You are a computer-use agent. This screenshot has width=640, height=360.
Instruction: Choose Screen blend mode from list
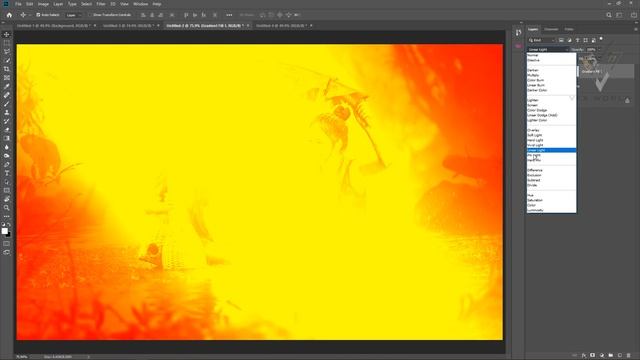551,105
